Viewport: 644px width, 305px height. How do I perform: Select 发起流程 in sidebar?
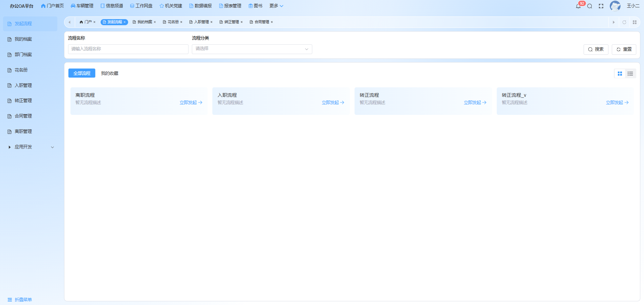tap(30, 24)
